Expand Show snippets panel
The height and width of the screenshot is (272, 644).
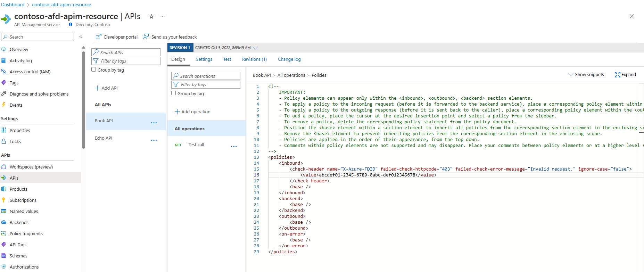click(x=586, y=75)
